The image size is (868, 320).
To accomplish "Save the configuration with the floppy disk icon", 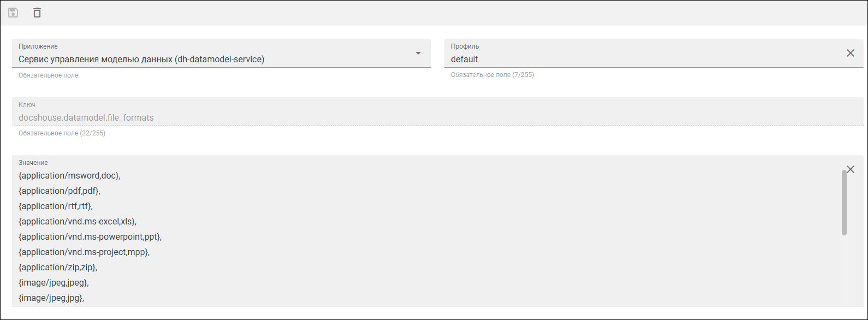I will [13, 13].
